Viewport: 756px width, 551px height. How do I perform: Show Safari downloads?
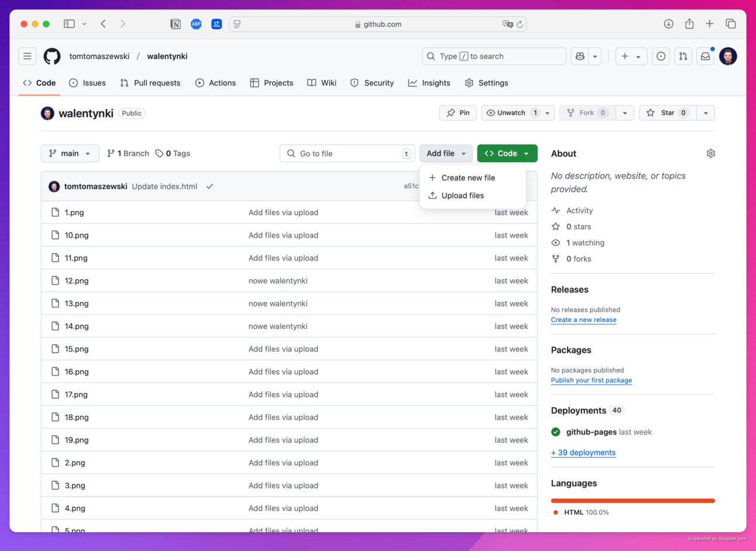(x=668, y=24)
